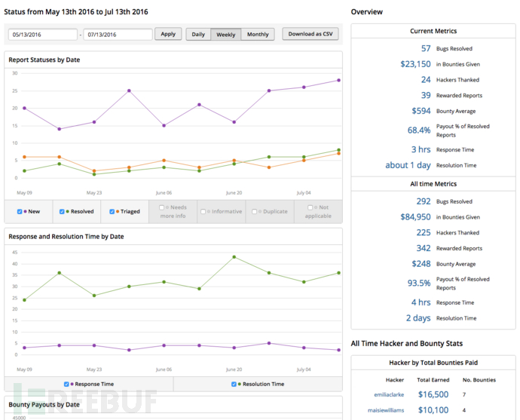This screenshot has height=420, width=520.
Task: Toggle the Resolution Time series checkbox
Action: (x=234, y=384)
